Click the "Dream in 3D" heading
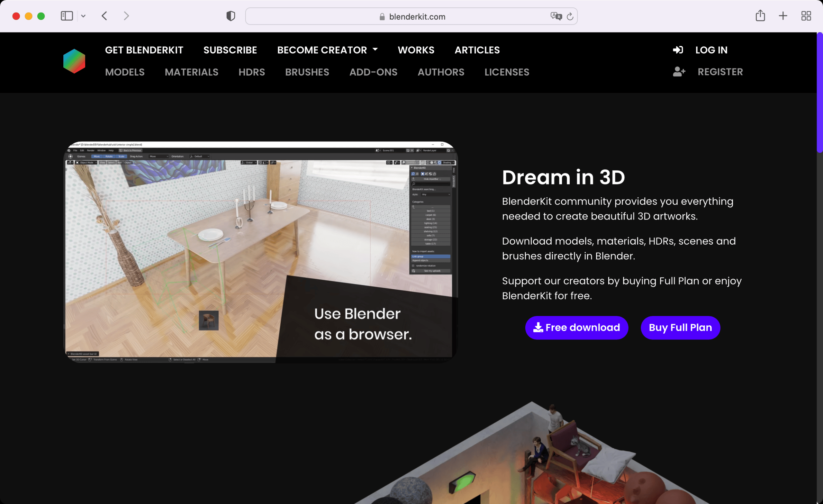 tap(563, 177)
